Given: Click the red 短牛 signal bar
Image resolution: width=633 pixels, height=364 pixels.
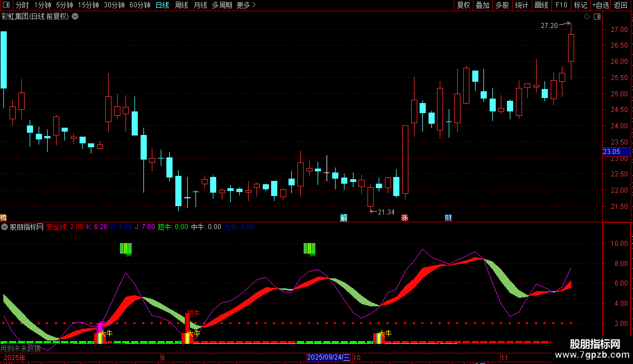Looking at the screenshot, I should [187, 323].
